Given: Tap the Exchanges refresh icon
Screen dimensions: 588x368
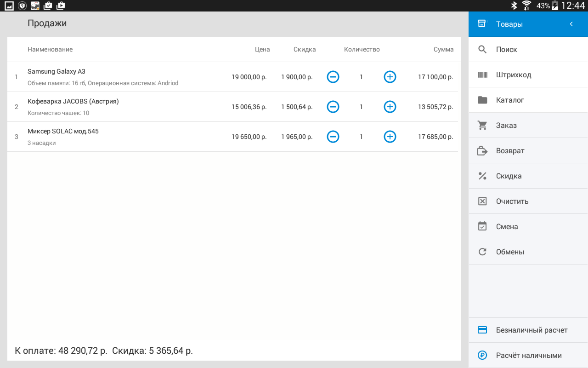Looking at the screenshot, I should 482,252.
